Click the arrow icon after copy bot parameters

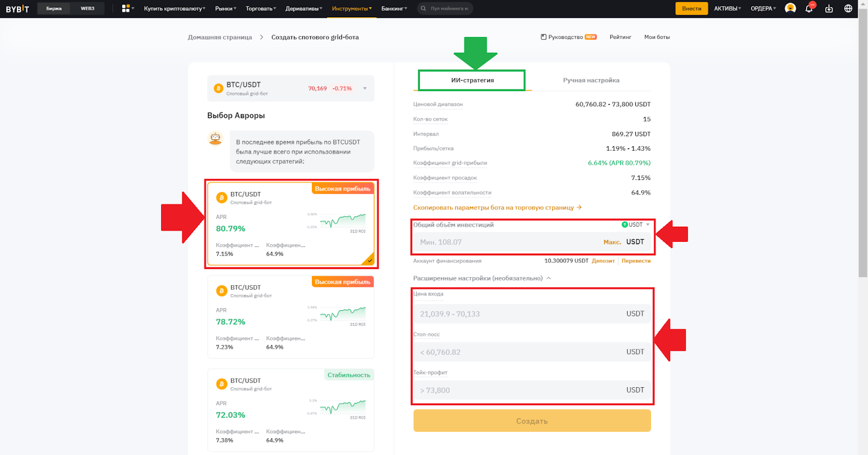pyautogui.click(x=579, y=207)
